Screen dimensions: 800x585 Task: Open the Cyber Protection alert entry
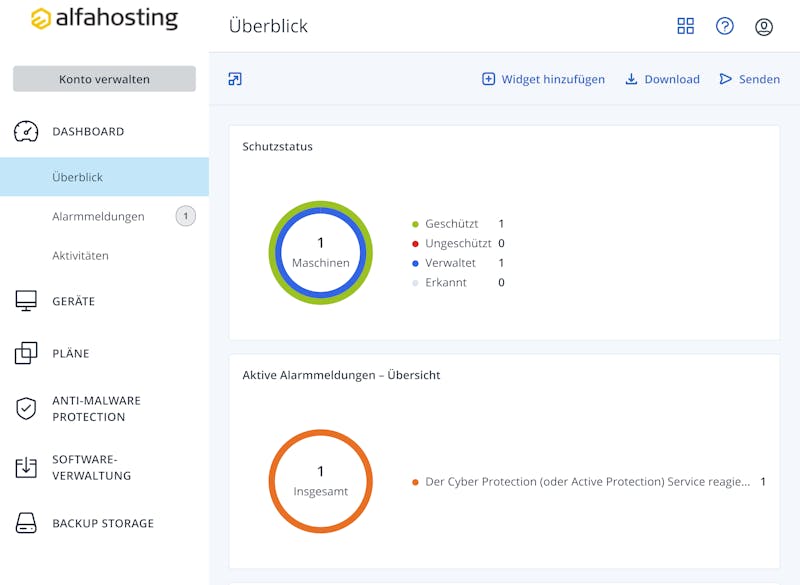tap(587, 482)
